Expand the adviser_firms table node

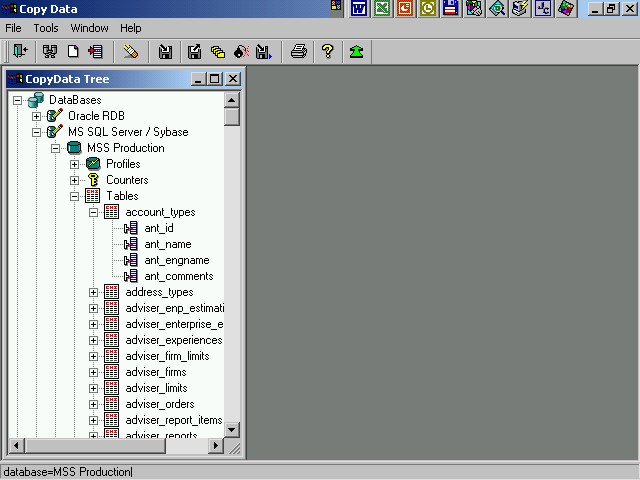pos(94,372)
